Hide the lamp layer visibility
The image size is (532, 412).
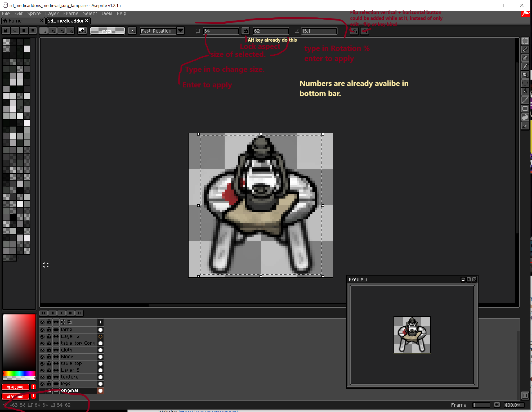click(x=43, y=330)
